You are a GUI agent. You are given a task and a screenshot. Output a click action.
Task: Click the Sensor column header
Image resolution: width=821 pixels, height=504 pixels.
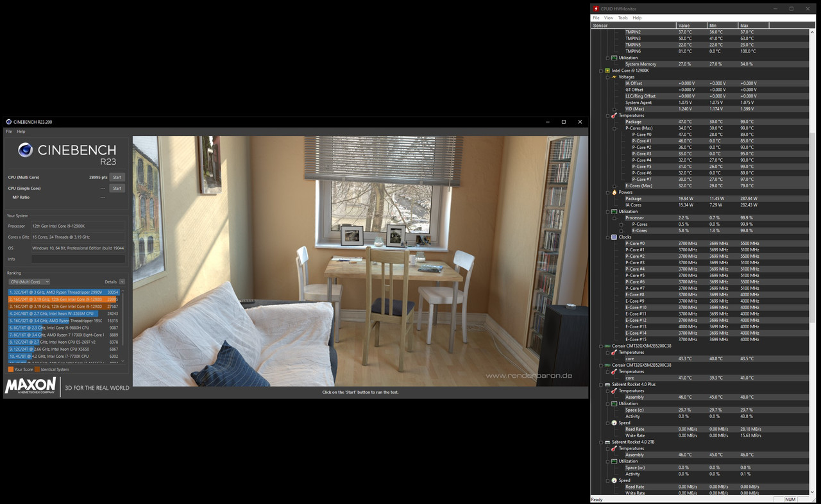pos(634,25)
